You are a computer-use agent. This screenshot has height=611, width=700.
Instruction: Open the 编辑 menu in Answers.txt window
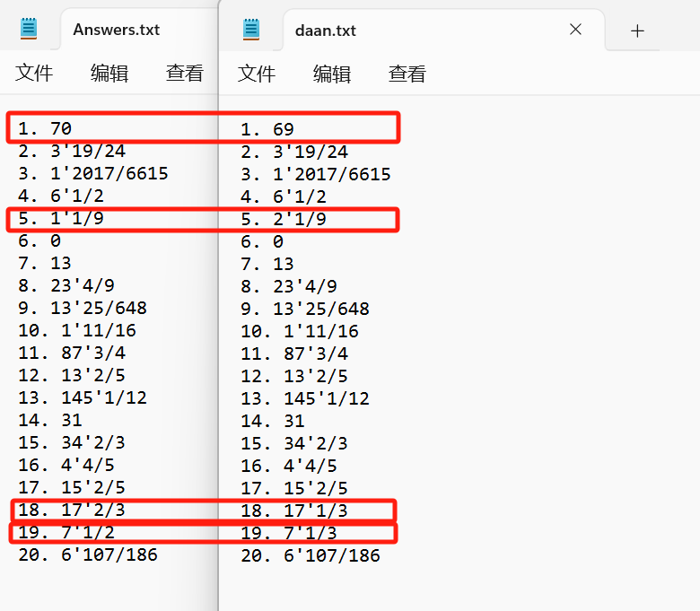[x=109, y=73]
